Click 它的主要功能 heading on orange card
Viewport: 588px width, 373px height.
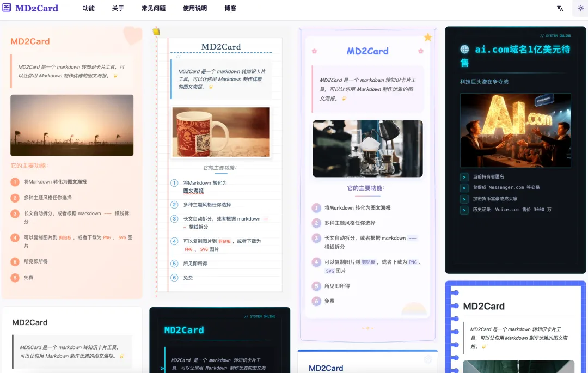pos(29,166)
